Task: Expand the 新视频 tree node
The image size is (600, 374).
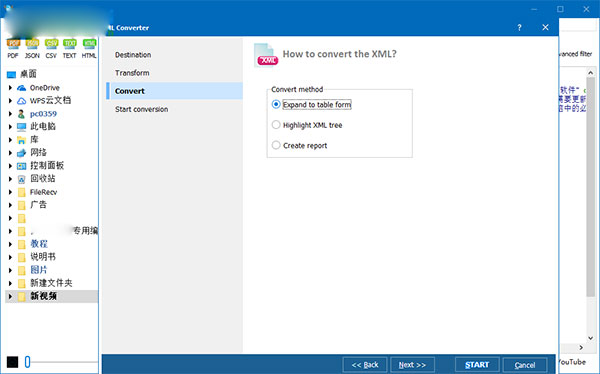Action: (10, 296)
